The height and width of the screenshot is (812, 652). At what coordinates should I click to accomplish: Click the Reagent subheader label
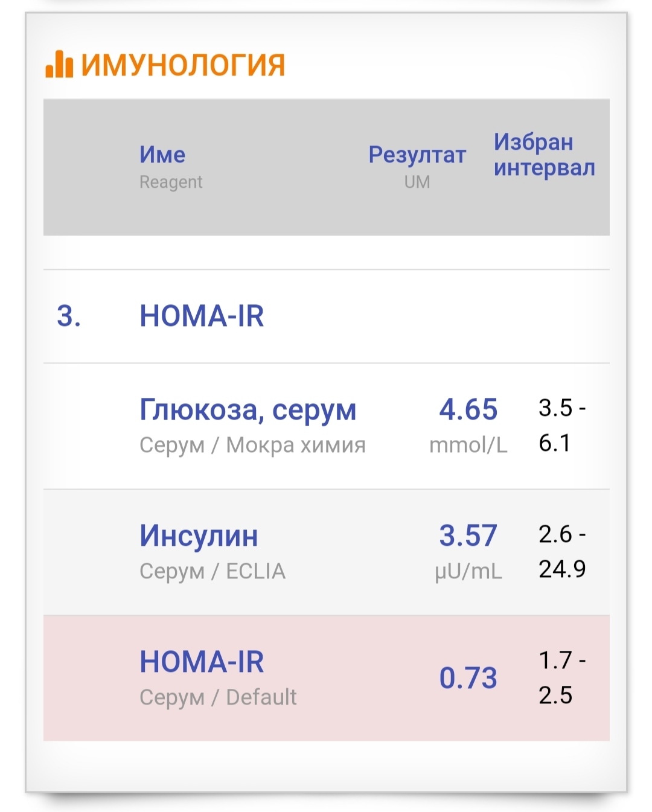(x=171, y=182)
